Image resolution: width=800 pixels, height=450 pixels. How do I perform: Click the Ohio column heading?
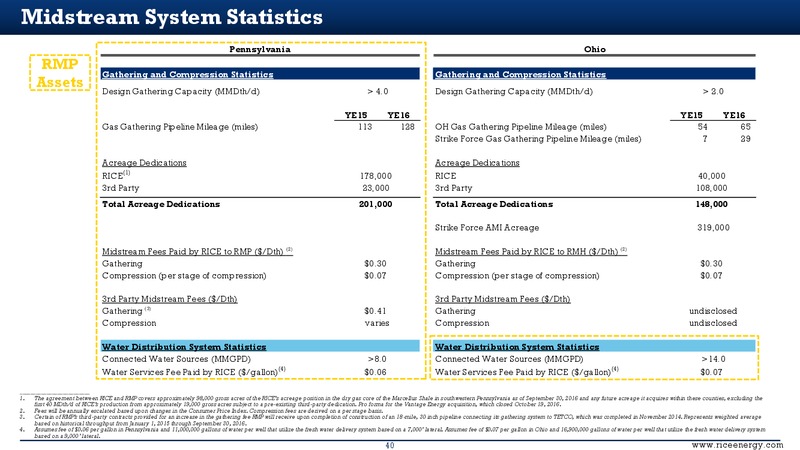click(x=594, y=49)
